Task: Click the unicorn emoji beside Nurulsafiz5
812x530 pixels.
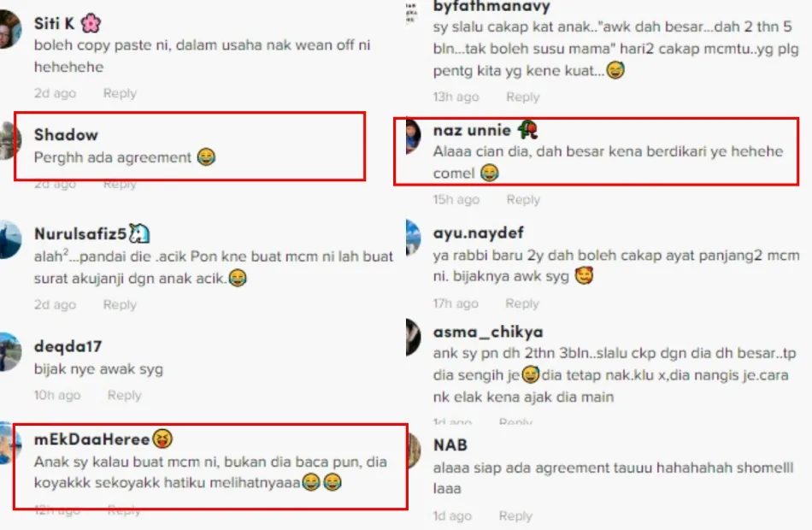Action: pos(138,233)
